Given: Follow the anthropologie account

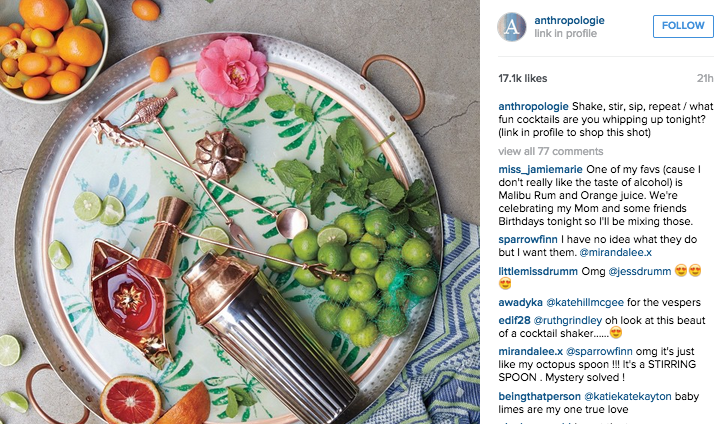Looking at the screenshot, I should coord(683,26).
